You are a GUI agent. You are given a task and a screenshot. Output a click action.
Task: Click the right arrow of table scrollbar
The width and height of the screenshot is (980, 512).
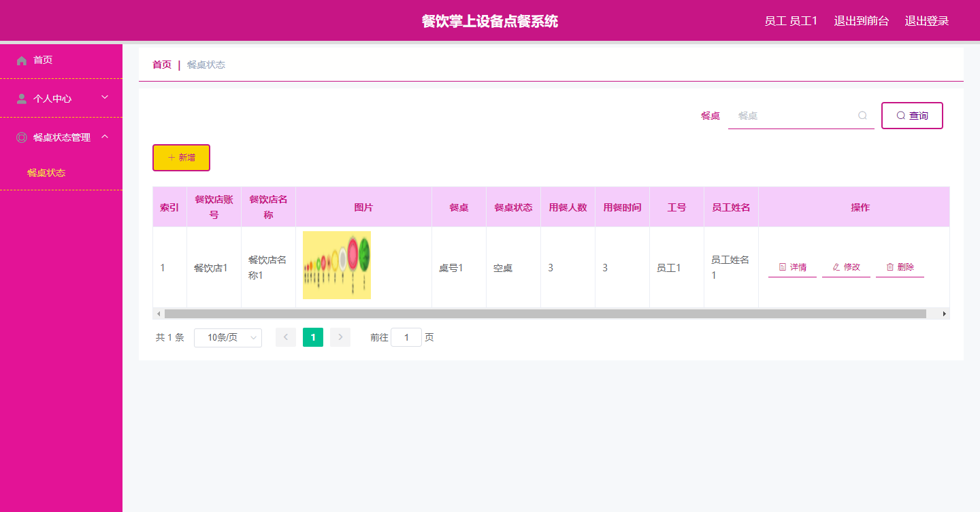tap(944, 313)
